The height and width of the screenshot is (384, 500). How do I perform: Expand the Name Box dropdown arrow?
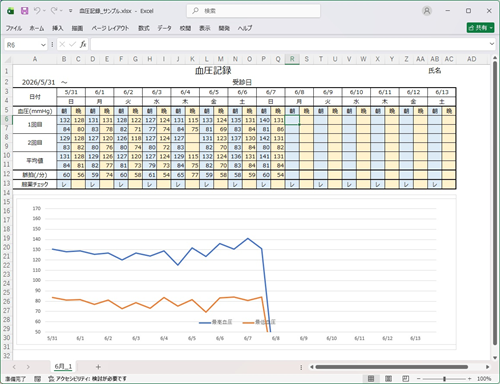tap(43, 45)
